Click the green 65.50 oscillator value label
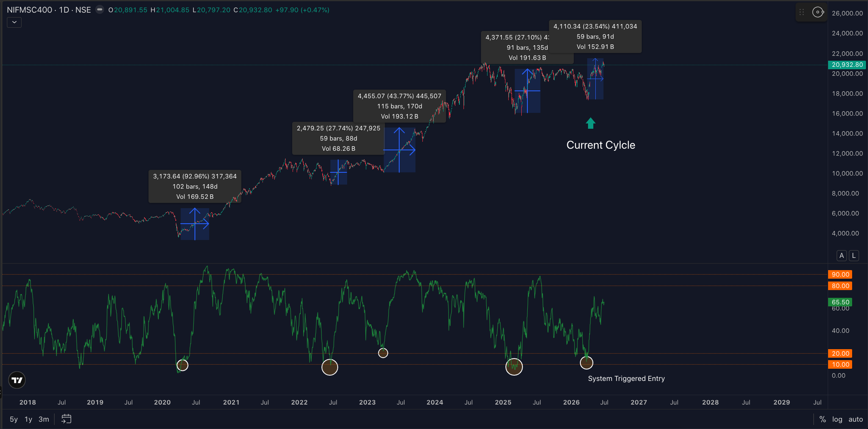The height and width of the screenshot is (429, 868). 840,302
